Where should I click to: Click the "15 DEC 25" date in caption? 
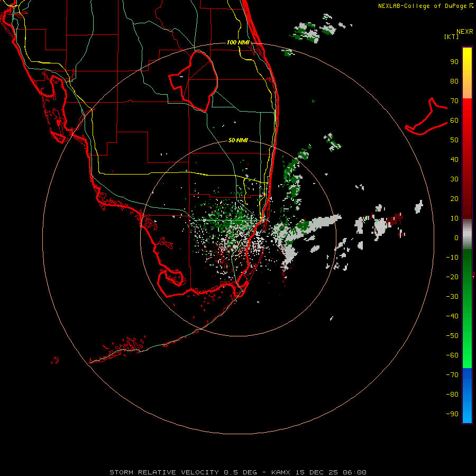317,472
